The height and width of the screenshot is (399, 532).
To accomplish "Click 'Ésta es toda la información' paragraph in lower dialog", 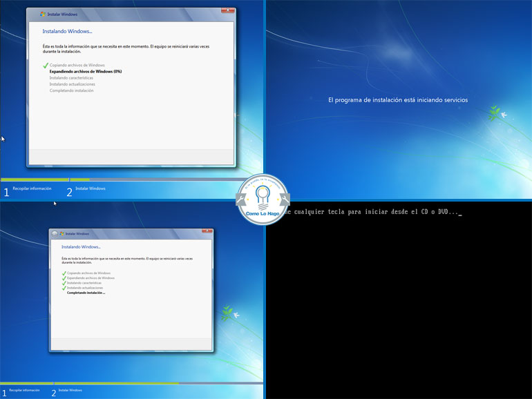I will [x=127, y=260].
